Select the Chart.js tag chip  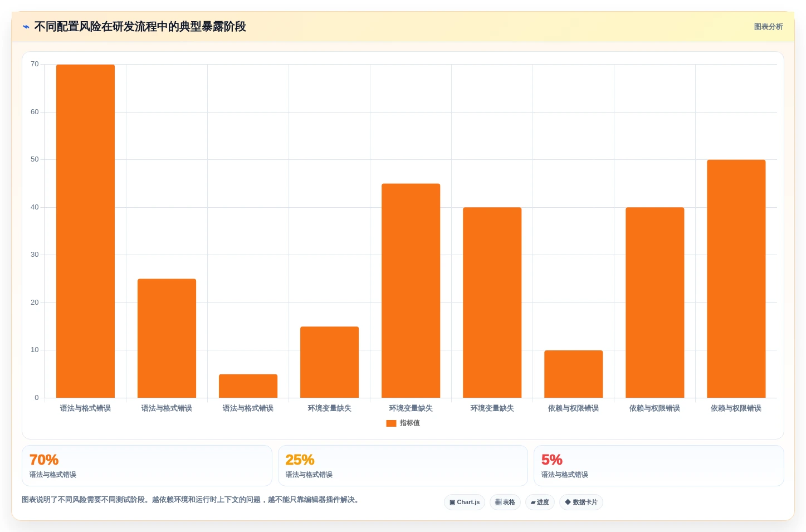(465, 502)
